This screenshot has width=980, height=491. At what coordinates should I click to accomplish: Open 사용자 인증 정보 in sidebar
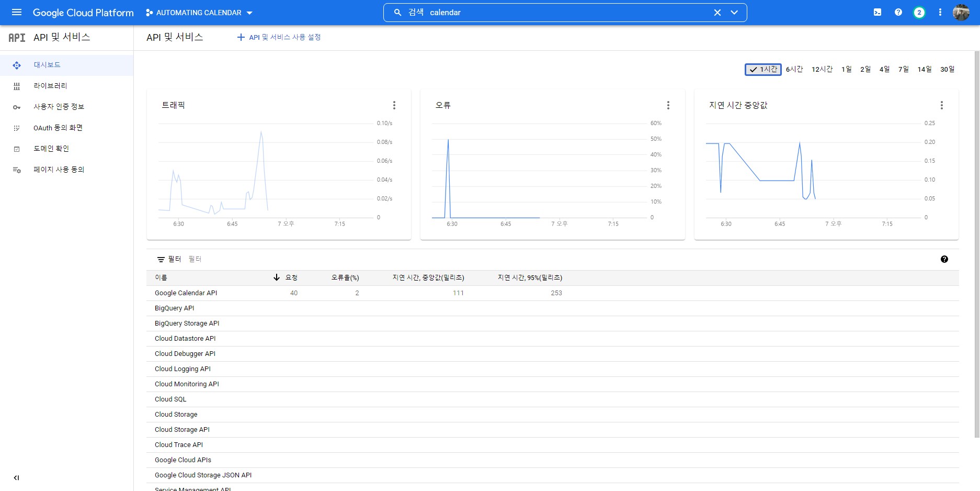[66, 107]
